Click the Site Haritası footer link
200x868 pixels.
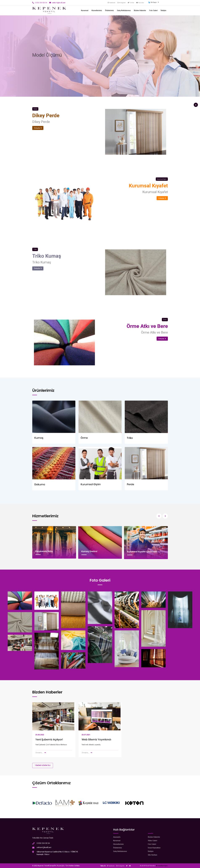click(x=152, y=855)
